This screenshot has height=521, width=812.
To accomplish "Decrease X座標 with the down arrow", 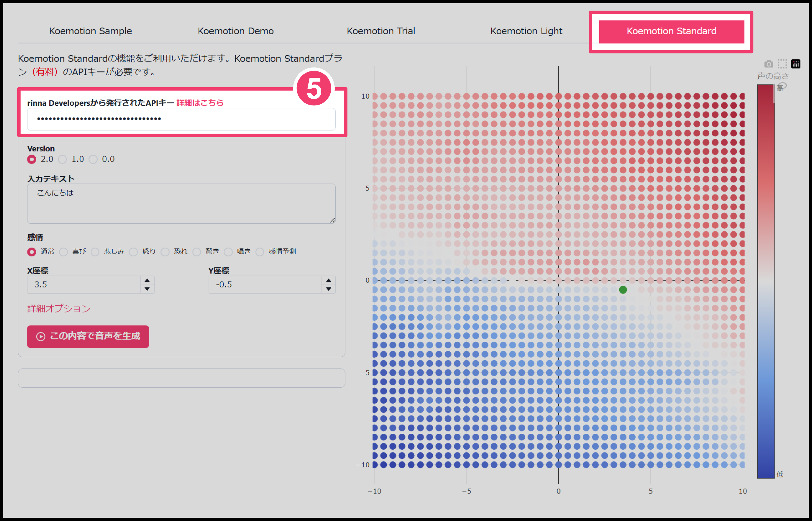I will pyautogui.click(x=147, y=289).
